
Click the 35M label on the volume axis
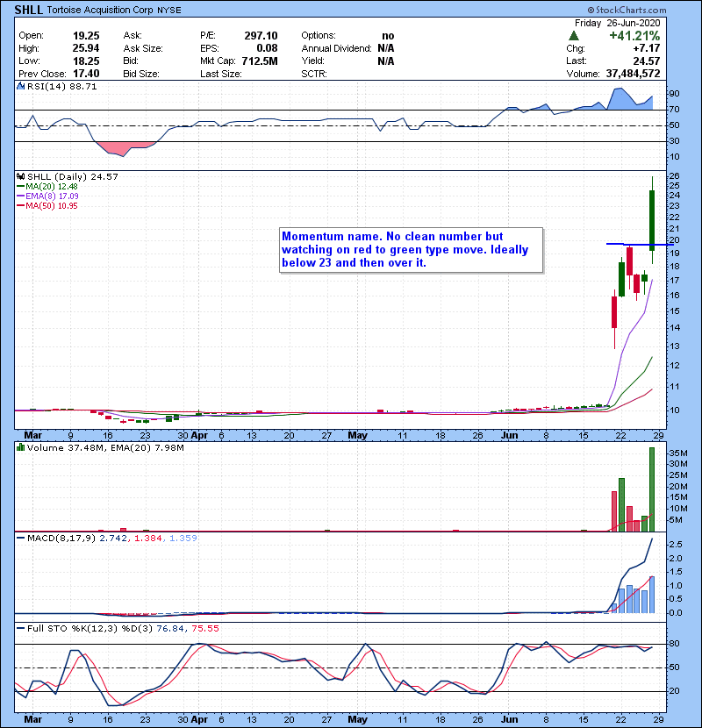click(677, 453)
